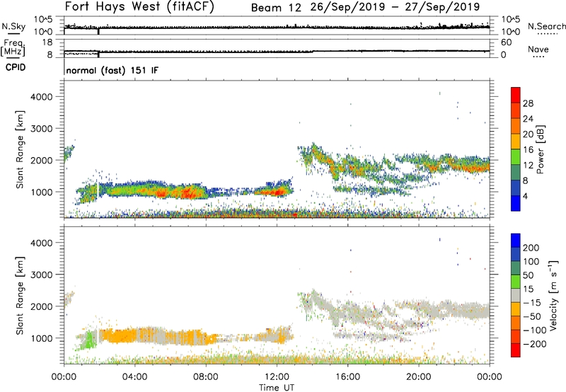Viewport: 566px width, 392px height.
Task: Click the '4000' tick of the power panel
Action: pyautogui.click(x=41, y=97)
